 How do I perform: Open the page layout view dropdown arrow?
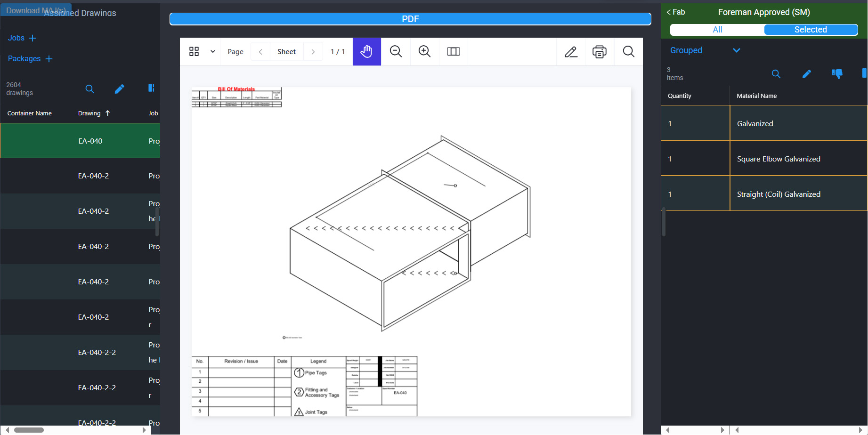212,52
